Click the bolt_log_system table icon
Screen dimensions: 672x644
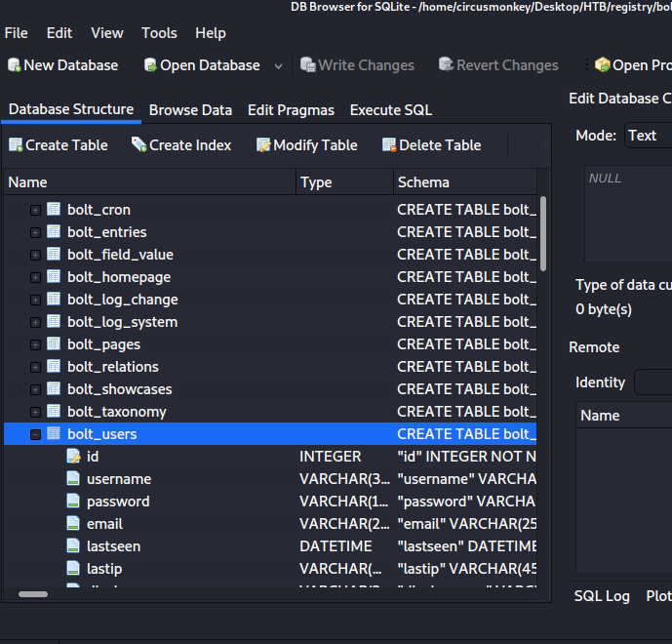click(54, 322)
